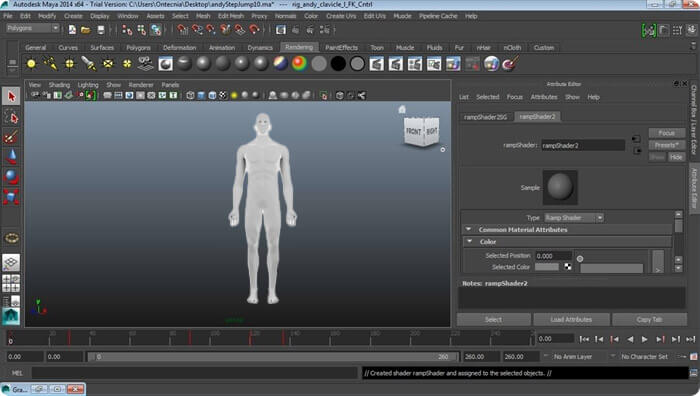Screen dimensions: 700x396
Task: Assign the black surface shader swatch
Action: tap(338, 64)
